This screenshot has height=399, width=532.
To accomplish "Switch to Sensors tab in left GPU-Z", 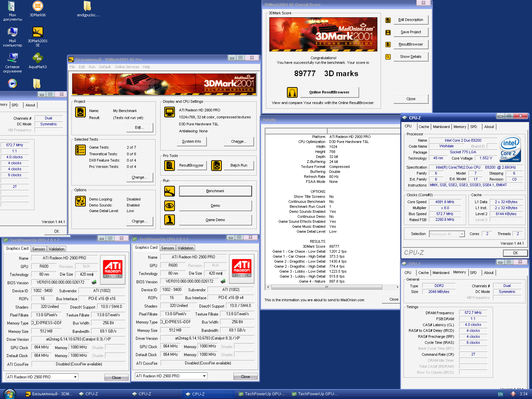I will [39, 249].
